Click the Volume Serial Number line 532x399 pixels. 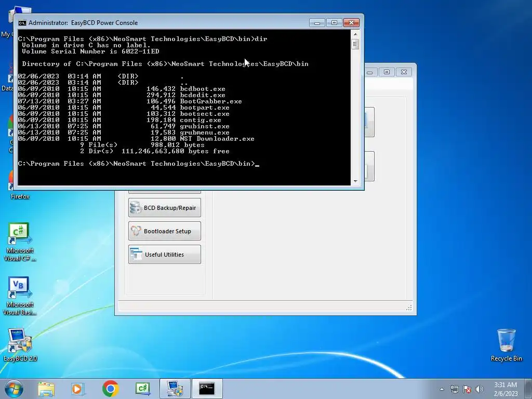pos(90,51)
